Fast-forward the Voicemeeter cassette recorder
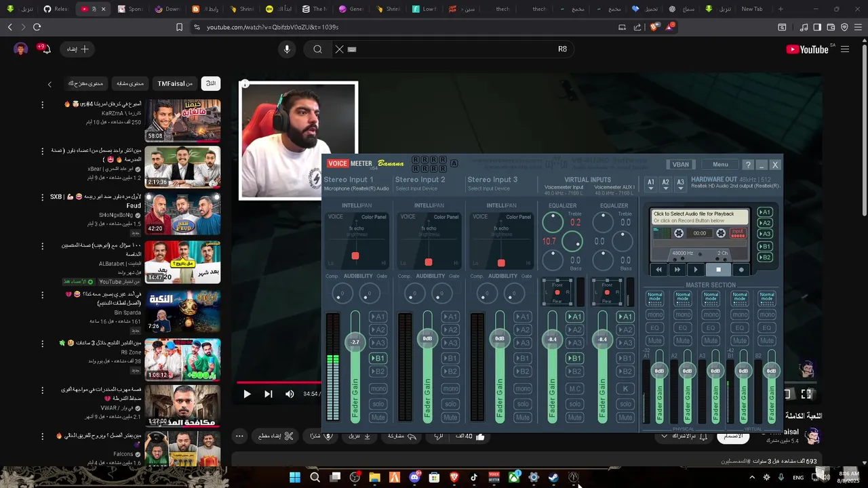The height and width of the screenshot is (488, 868). (x=677, y=270)
